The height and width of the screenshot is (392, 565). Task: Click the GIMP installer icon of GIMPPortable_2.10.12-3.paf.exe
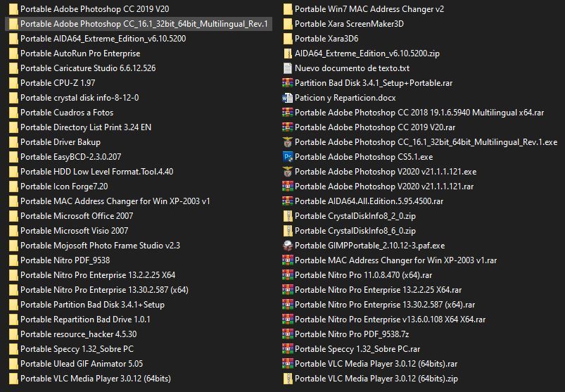[x=287, y=246]
